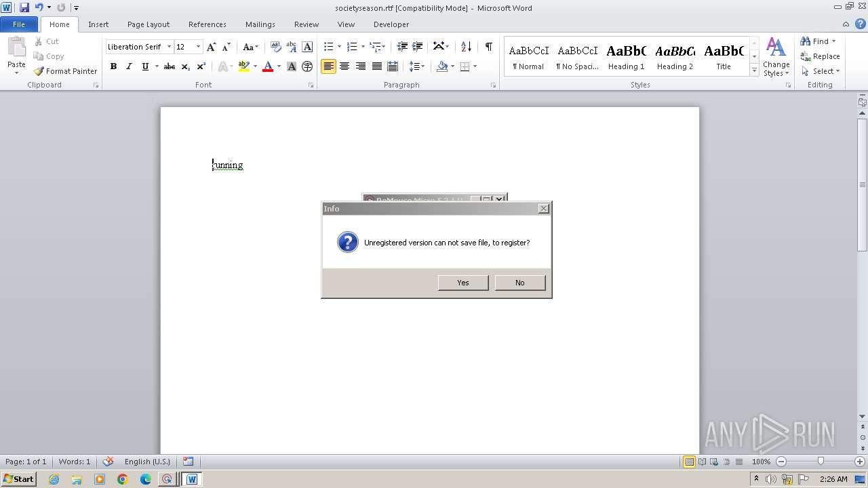
Task: Toggle Show/Hide paragraph marks
Action: point(488,47)
